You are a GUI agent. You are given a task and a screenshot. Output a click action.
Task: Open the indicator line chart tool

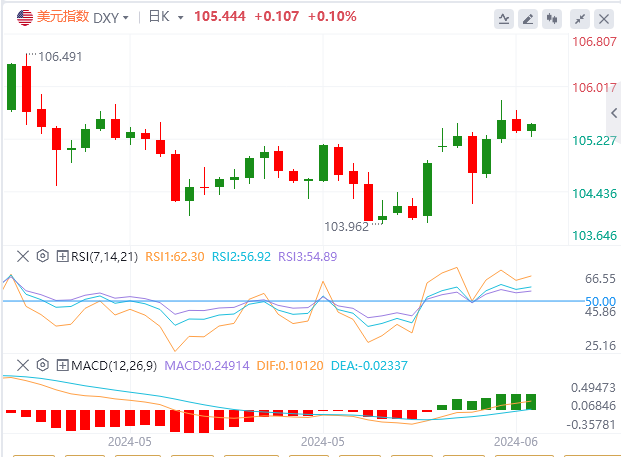pyautogui.click(x=504, y=19)
